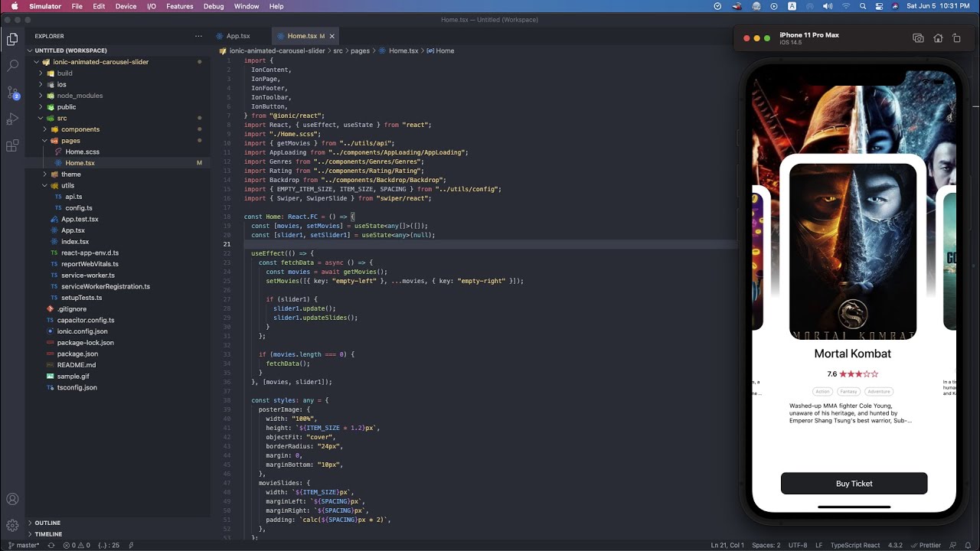
Task: Open the Features menu
Action: tap(180, 6)
